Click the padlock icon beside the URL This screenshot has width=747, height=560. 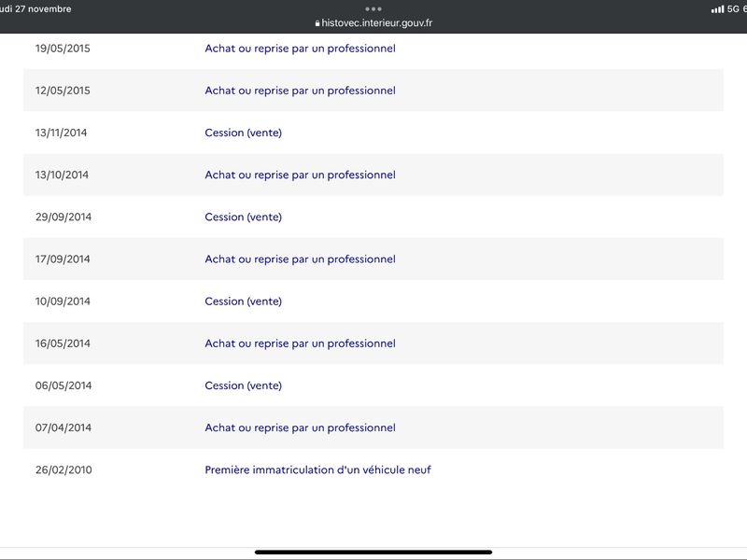pyautogui.click(x=317, y=23)
